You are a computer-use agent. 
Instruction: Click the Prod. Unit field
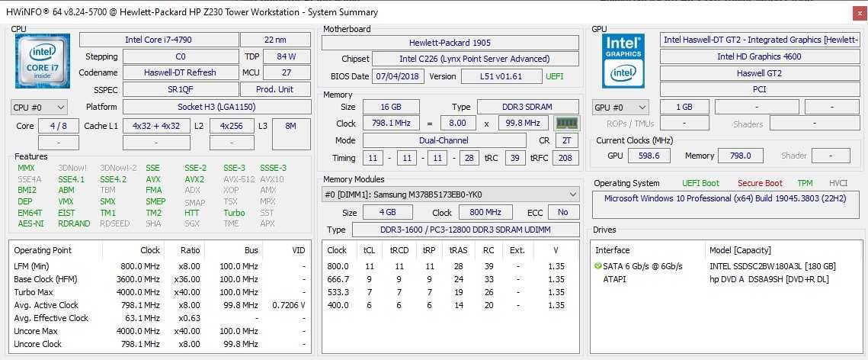coord(275,89)
